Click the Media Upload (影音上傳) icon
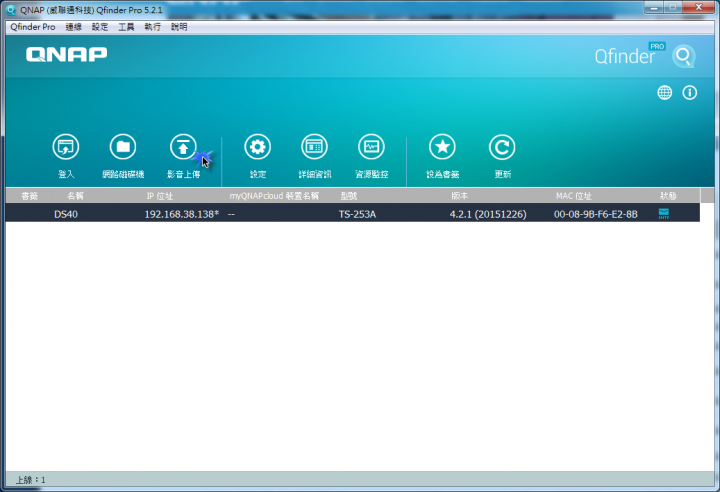Viewport: 720px width, 492px height. pos(183,147)
